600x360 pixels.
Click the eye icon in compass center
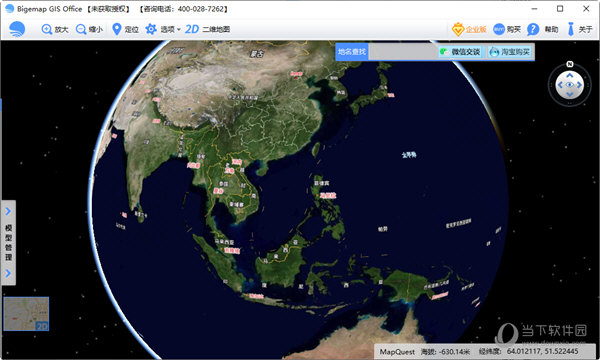[x=570, y=85]
